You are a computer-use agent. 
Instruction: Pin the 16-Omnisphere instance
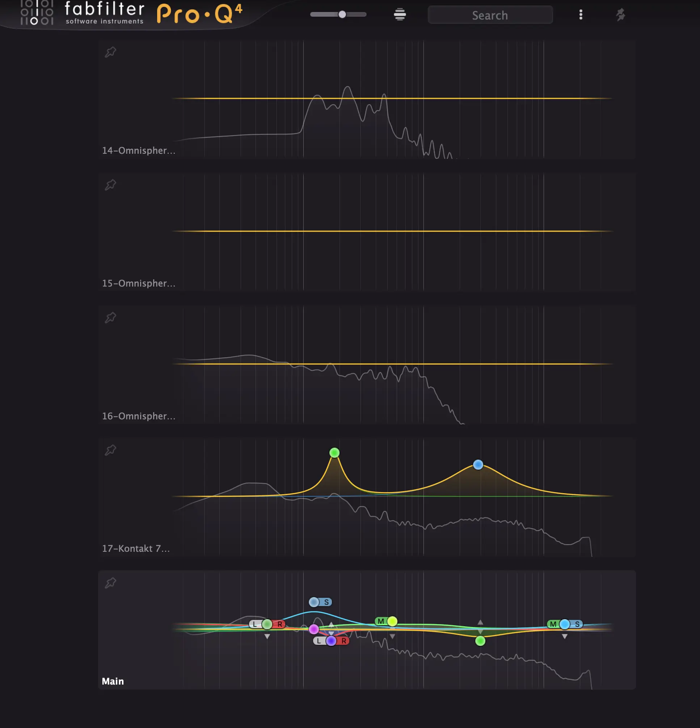[x=110, y=318]
